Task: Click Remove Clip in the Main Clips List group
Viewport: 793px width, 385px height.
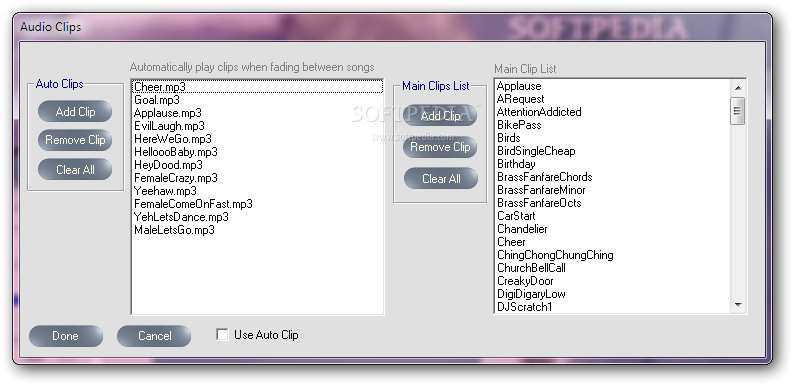Action: 440,147
